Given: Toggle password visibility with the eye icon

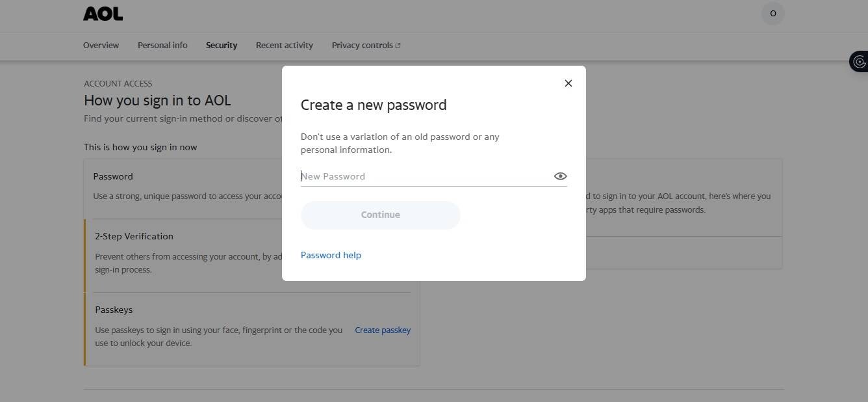Looking at the screenshot, I should [x=559, y=176].
